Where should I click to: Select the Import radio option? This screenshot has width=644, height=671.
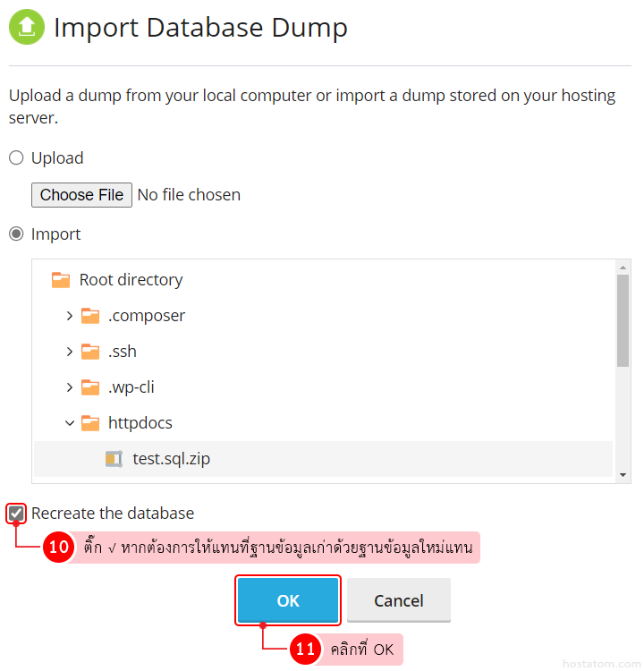point(16,234)
